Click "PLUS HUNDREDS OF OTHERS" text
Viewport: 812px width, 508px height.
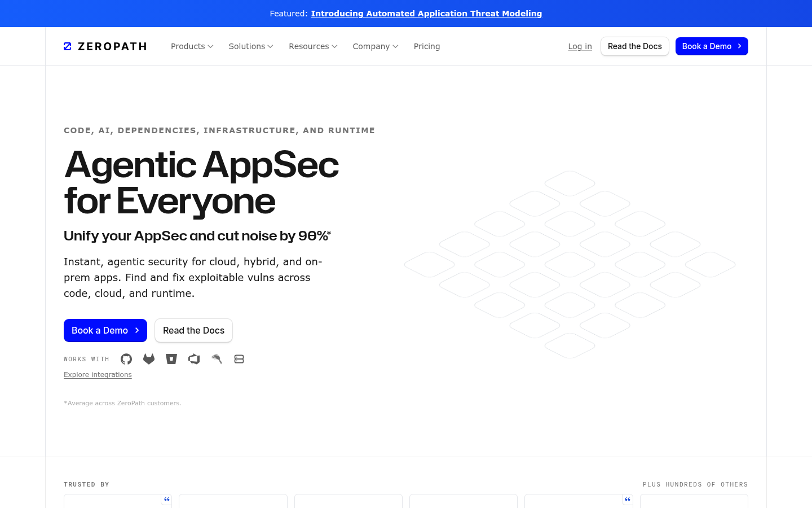coord(695,484)
